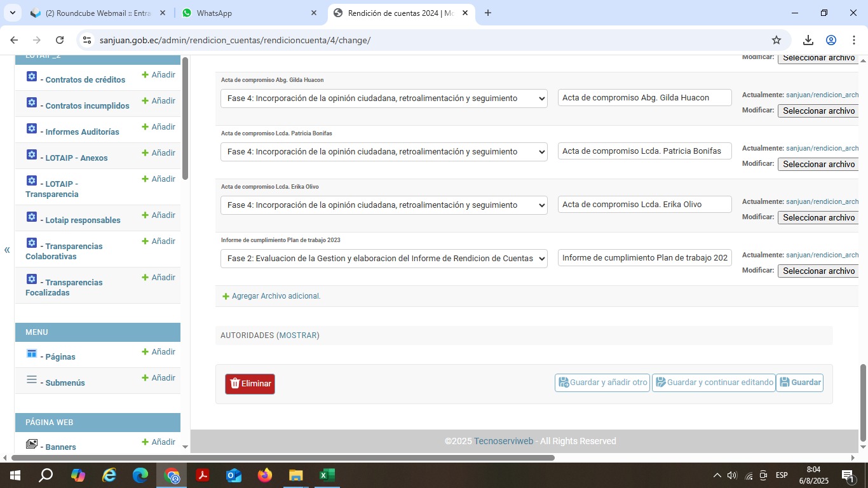Add new Informes Auditorías via Añadir

click(x=158, y=127)
